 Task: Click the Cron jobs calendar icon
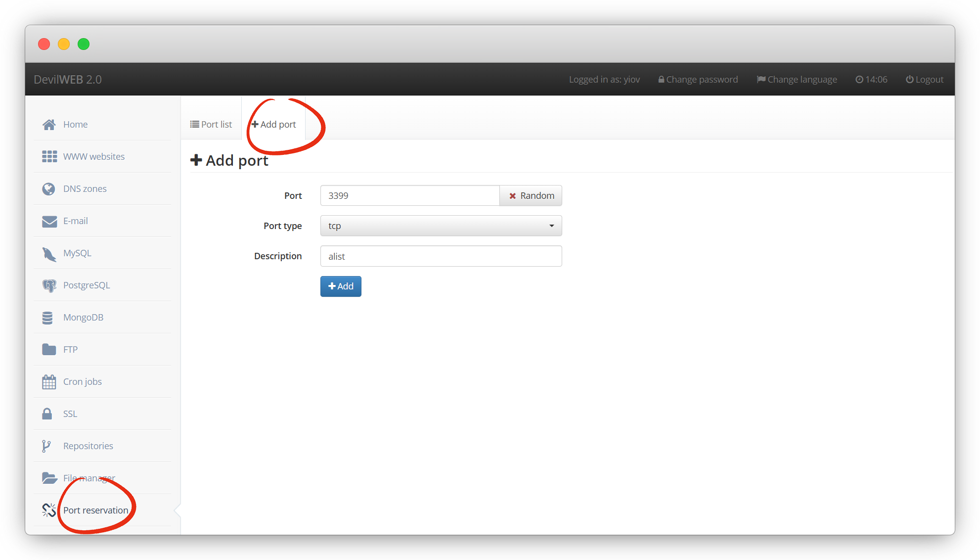(49, 382)
